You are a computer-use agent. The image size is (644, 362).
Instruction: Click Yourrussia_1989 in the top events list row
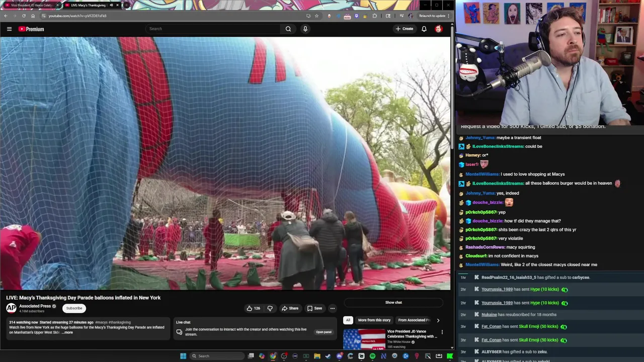[497, 289]
